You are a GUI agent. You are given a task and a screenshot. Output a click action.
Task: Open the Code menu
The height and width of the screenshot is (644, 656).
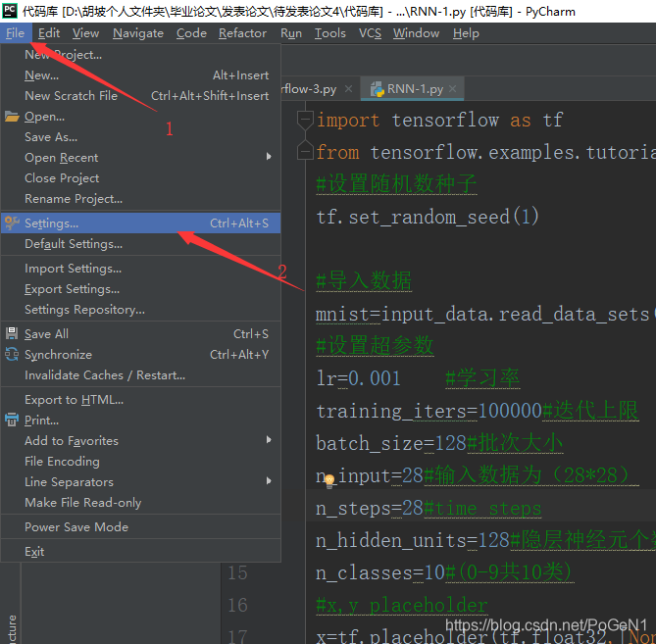191,33
